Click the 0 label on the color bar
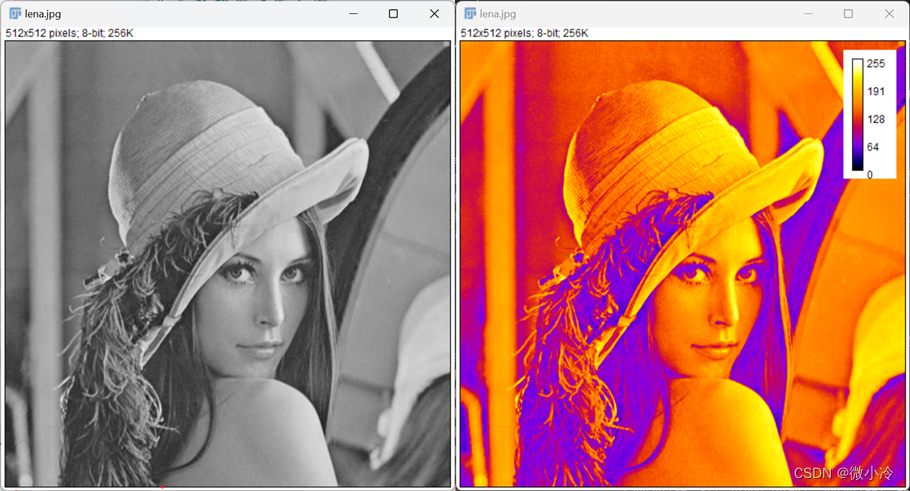The image size is (910, 491). click(x=869, y=174)
